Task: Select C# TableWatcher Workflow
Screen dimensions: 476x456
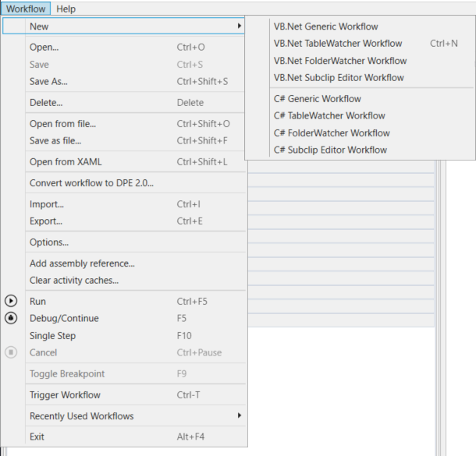Action: coord(329,116)
